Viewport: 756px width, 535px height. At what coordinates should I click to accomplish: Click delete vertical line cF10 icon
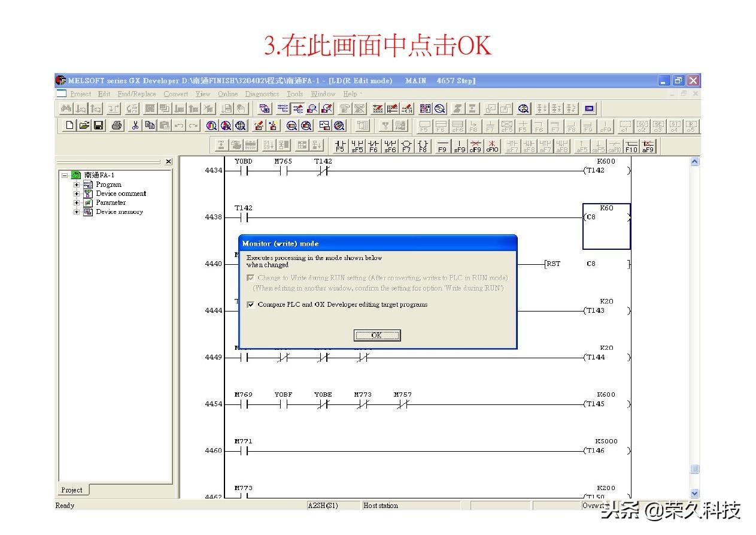[492, 146]
